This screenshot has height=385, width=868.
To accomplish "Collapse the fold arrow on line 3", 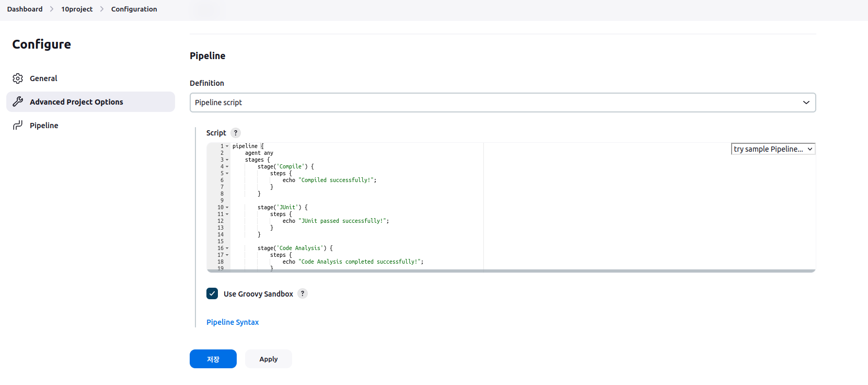I will click(x=227, y=160).
